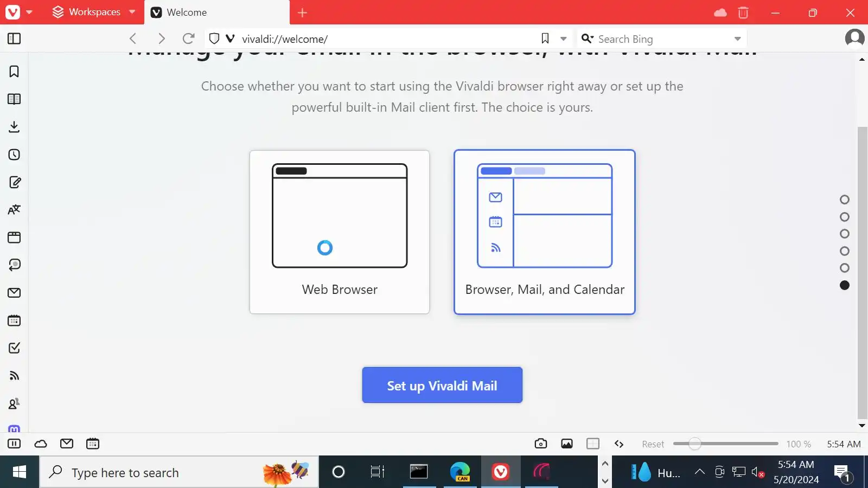The image size is (868, 488).
Task: Open the Workspaces menu
Action: coord(94,12)
